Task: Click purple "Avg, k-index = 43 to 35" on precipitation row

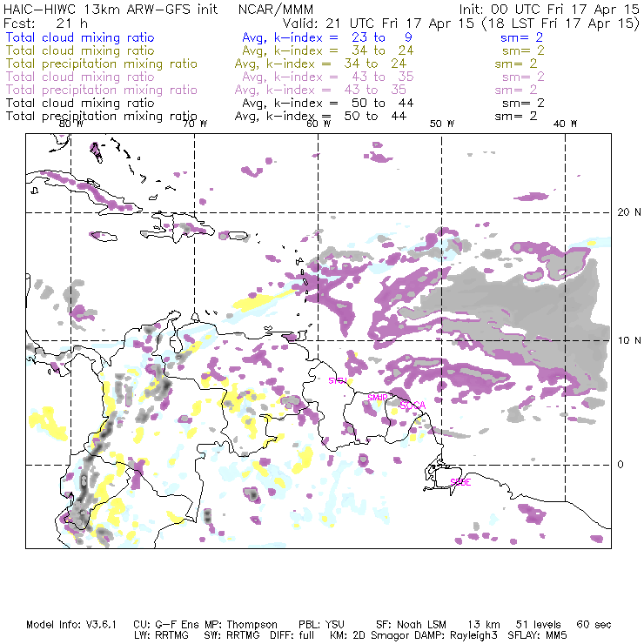Action: click(x=320, y=90)
